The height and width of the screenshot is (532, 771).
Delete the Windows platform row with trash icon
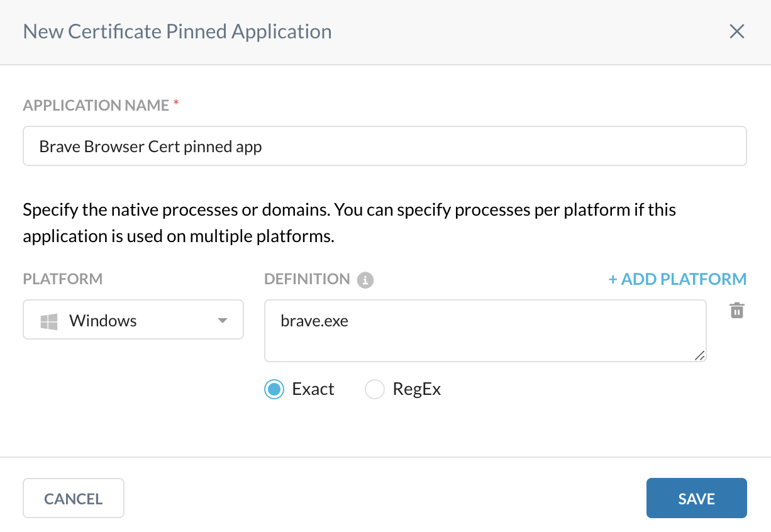737,310
